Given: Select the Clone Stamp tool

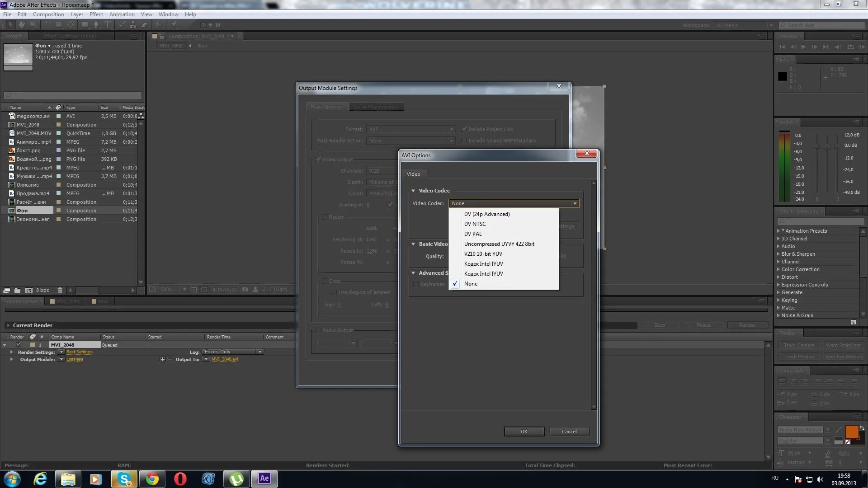Looking at the screenshot, I should pos(133,24).
